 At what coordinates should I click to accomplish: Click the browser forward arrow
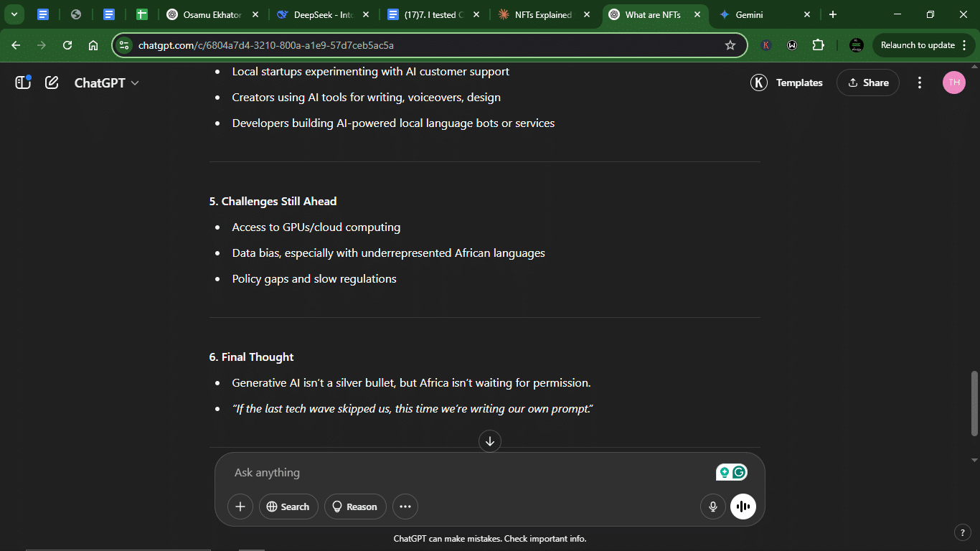pos(42,45)
